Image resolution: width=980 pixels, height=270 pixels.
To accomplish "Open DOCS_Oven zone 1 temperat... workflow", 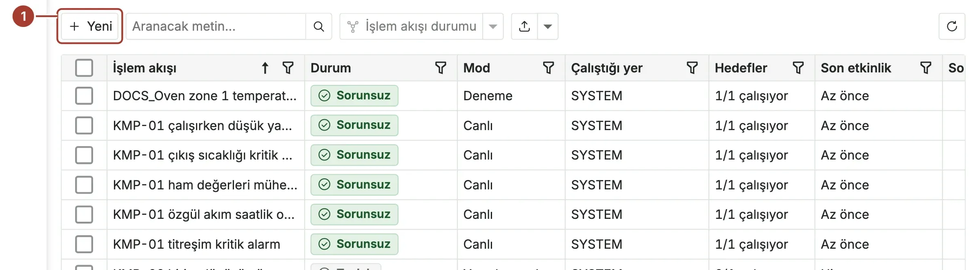I will click(205, 96).
